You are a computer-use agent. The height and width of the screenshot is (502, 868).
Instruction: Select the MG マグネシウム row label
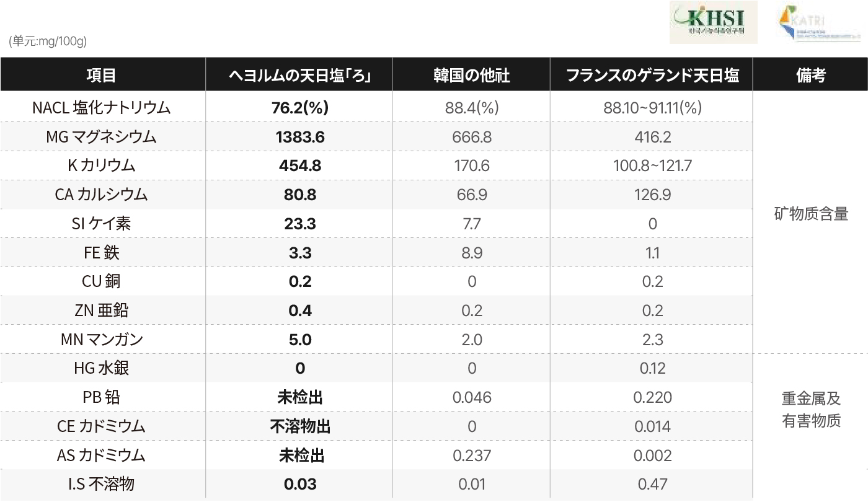pyautogui.click(x=102, y=137)
